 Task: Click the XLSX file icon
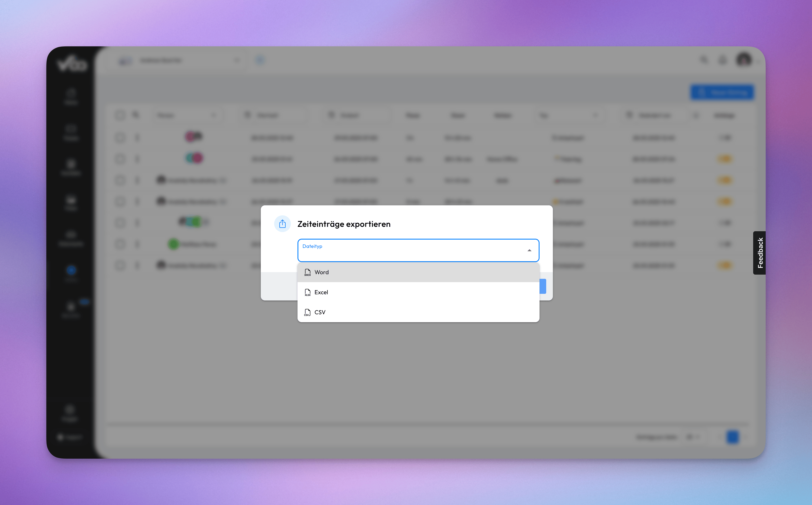click(308, 293)
